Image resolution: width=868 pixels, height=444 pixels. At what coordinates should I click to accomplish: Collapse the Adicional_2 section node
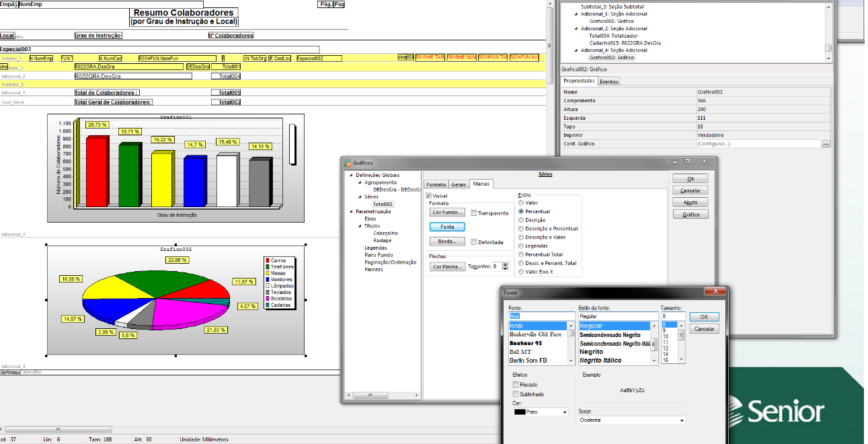pyautogui.click(x=576, y=29)
